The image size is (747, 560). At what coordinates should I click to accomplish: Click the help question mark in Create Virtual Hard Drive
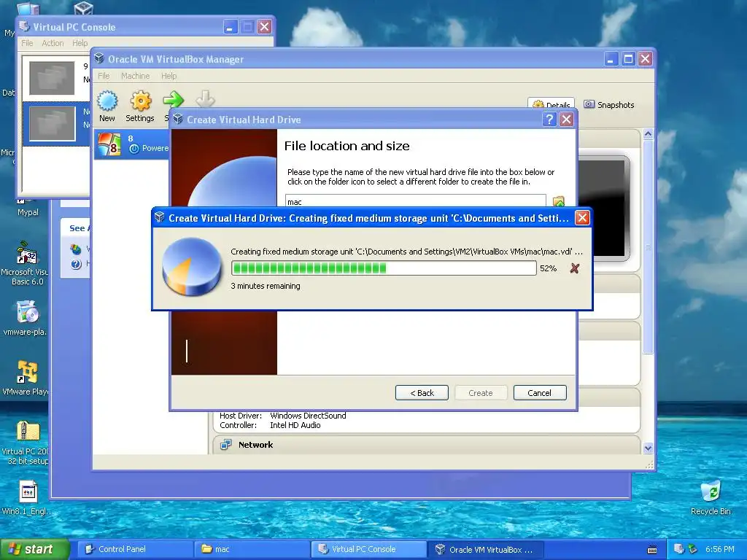tap(549, 119)
